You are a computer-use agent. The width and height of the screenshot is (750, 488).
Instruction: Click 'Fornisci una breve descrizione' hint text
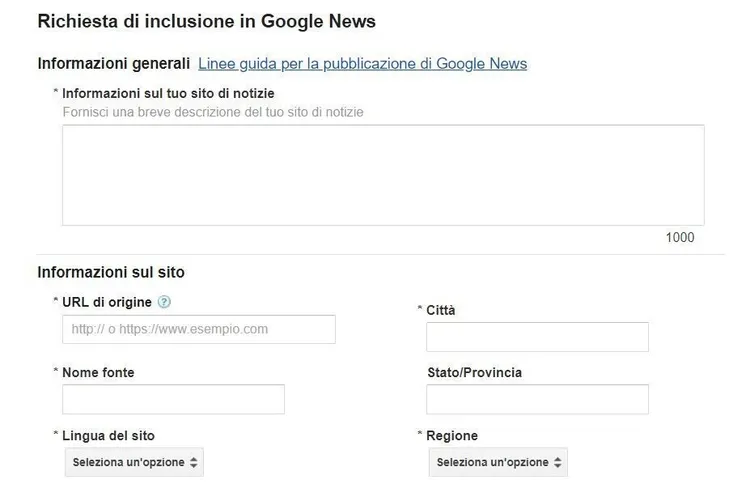point(213,112)
